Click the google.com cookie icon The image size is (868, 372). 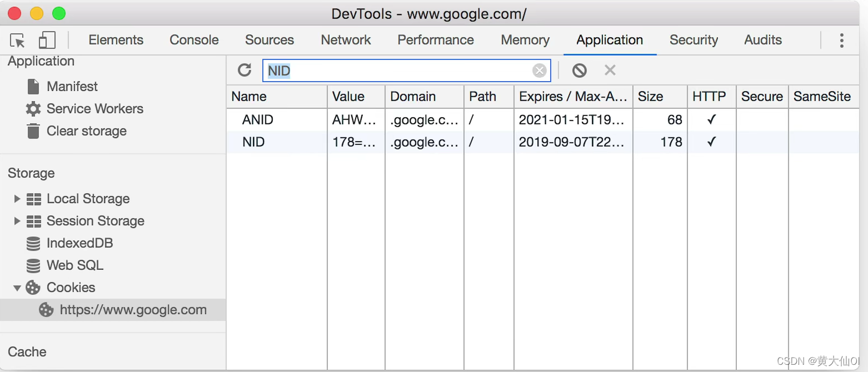(46, 310)
